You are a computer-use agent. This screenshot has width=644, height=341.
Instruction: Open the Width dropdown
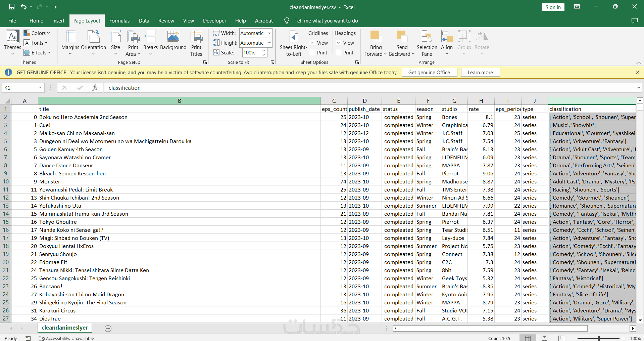point(269,33)
